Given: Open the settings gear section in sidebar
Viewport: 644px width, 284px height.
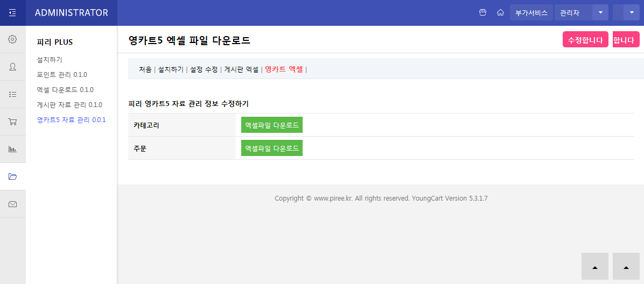Looking at the screenshot, I should pos(12,39).
